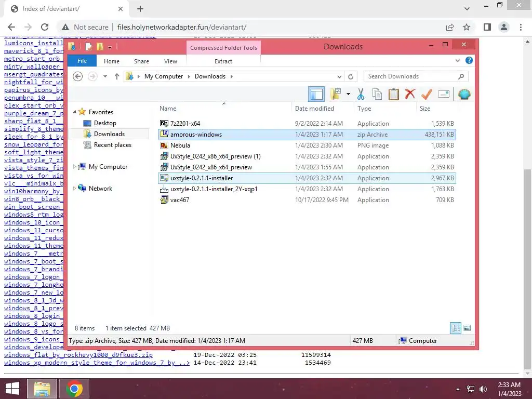The image size is (532, 399).
Task: Switch to the Share ribbon tab
Action: (x=141, y=61)
